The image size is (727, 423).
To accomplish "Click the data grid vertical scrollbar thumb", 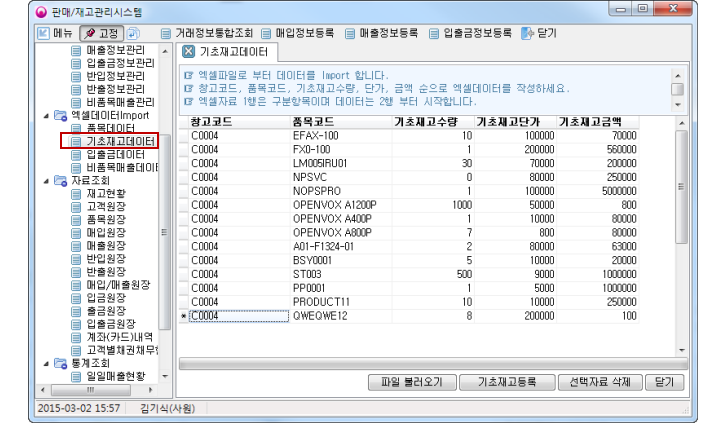I will (x=682, y=187).
